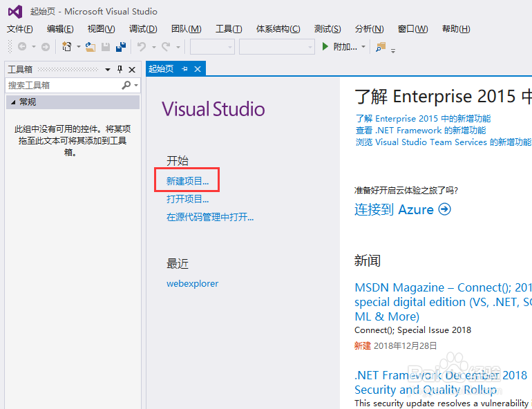Pin the Start Page tab
Screen dimensions: 532x409
[x=184, y=69]
